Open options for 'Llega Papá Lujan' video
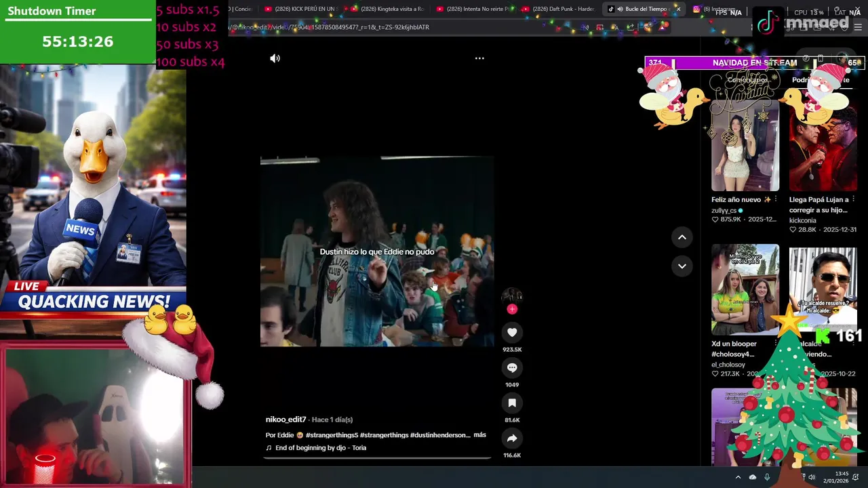 tap(853, 200)
